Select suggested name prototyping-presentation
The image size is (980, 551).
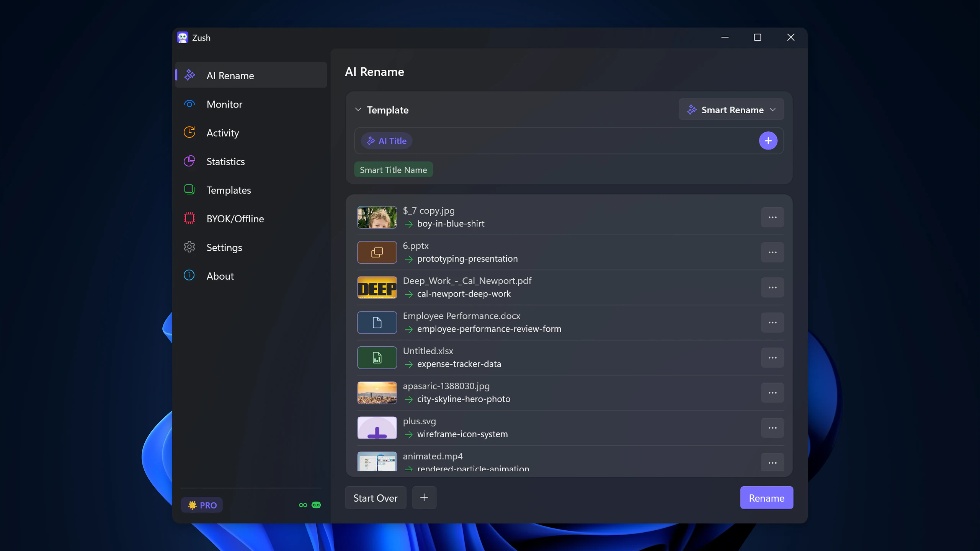tap(467, 259)
